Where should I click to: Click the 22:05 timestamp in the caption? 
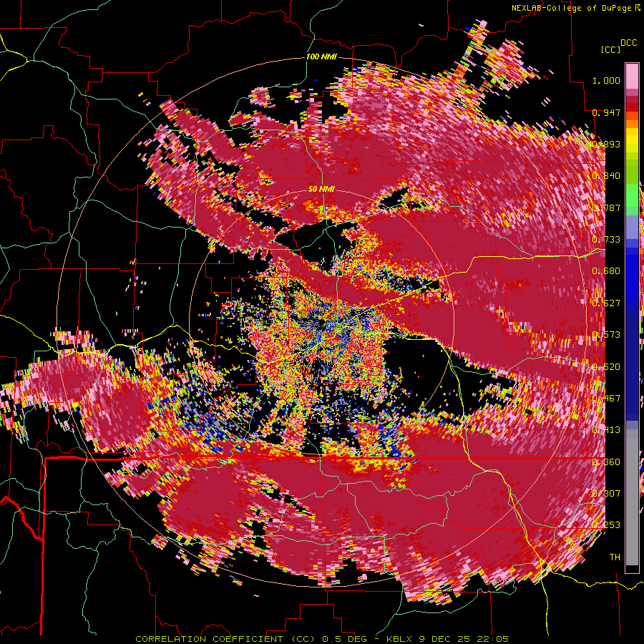[492, 639]
